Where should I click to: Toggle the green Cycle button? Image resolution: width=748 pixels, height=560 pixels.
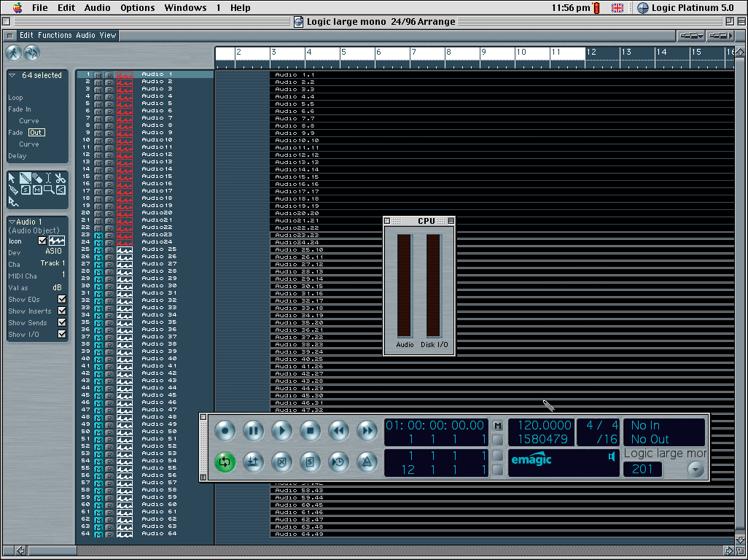coord(225,462)
